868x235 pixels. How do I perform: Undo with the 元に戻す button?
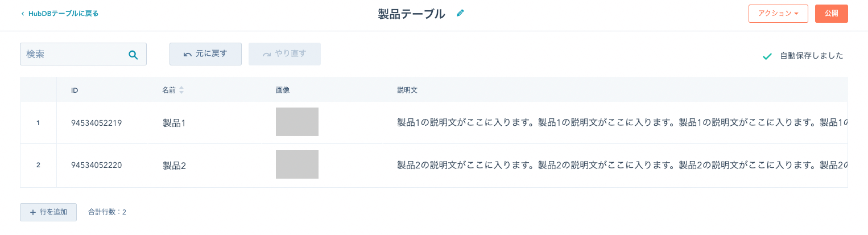click(x=205, y=54)
